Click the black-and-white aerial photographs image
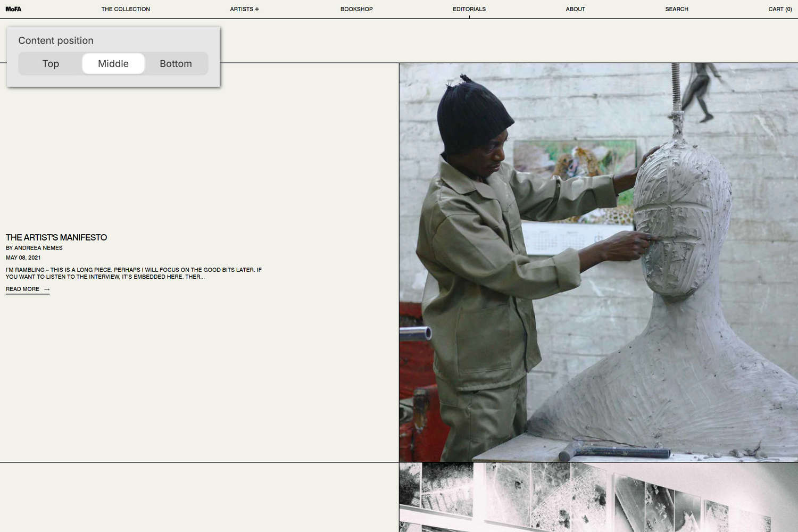The width and height of the screenshot is (798, 532). 598,497
